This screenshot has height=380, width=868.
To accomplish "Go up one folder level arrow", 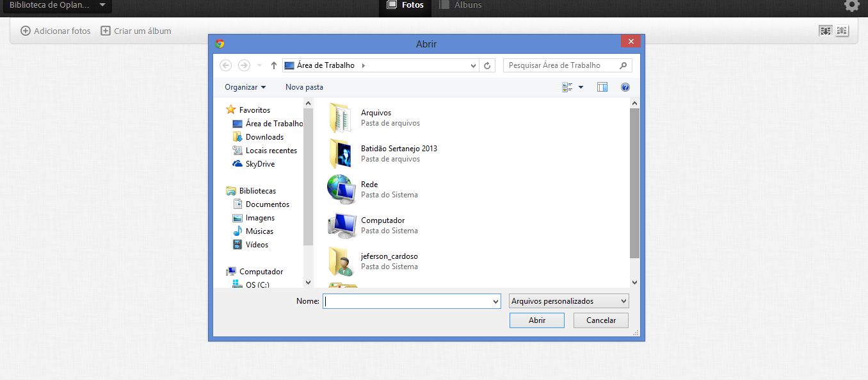I will coord(274,65).
